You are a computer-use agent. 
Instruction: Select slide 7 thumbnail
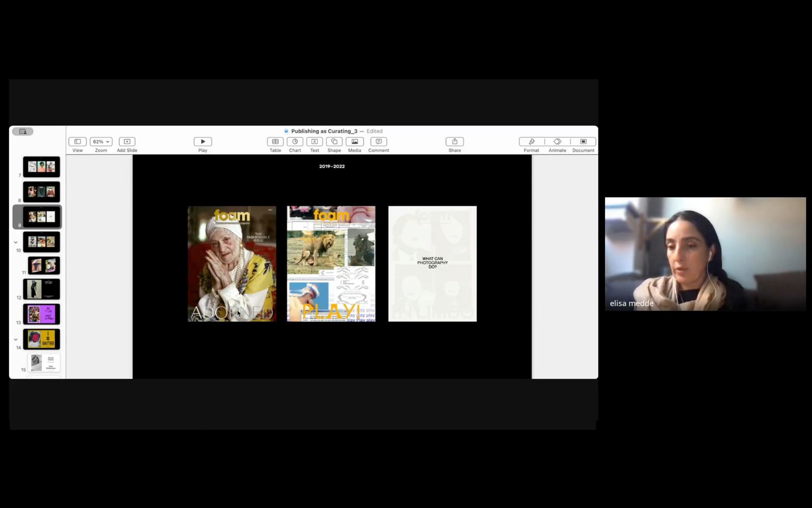coord(42,167)
